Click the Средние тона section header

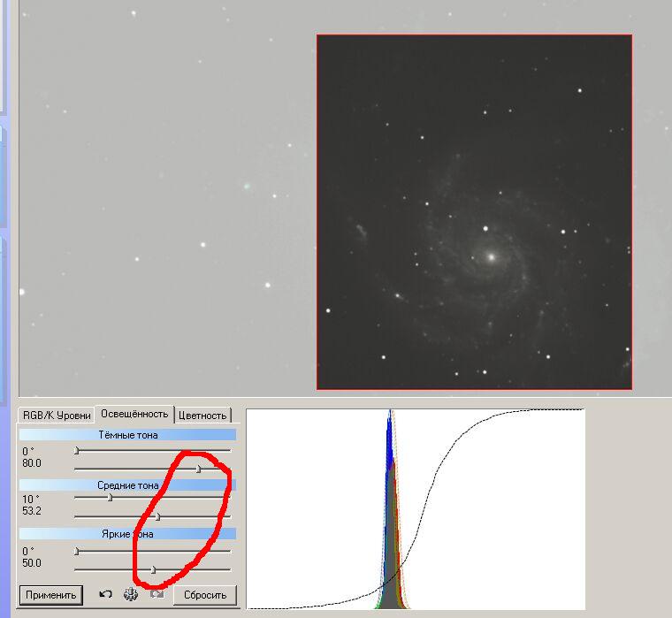[x=128, y=485]
